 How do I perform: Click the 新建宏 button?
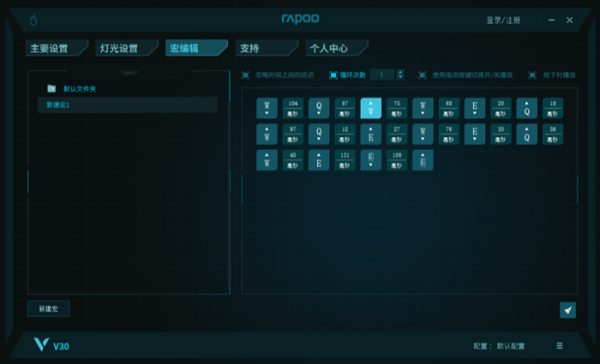click(48, 308)
